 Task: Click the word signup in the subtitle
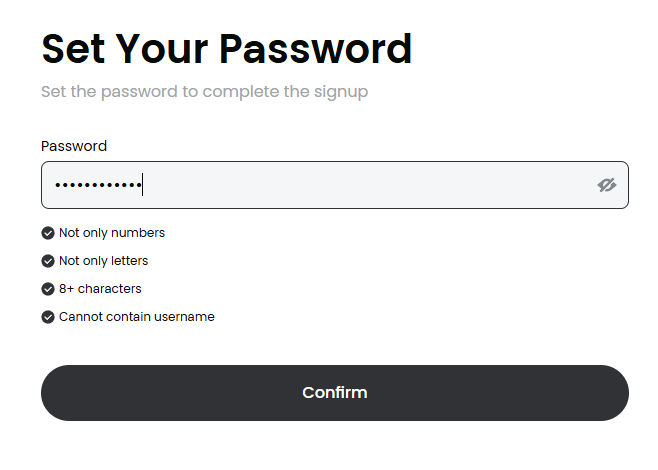point(343,92)
